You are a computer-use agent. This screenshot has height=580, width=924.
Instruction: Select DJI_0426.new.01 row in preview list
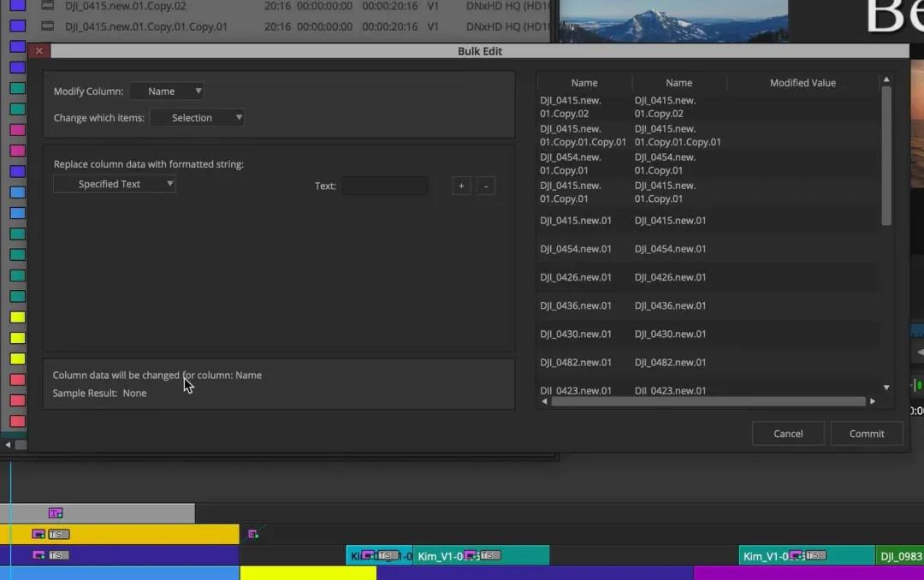pyautogui.click(x=708, y=277)
